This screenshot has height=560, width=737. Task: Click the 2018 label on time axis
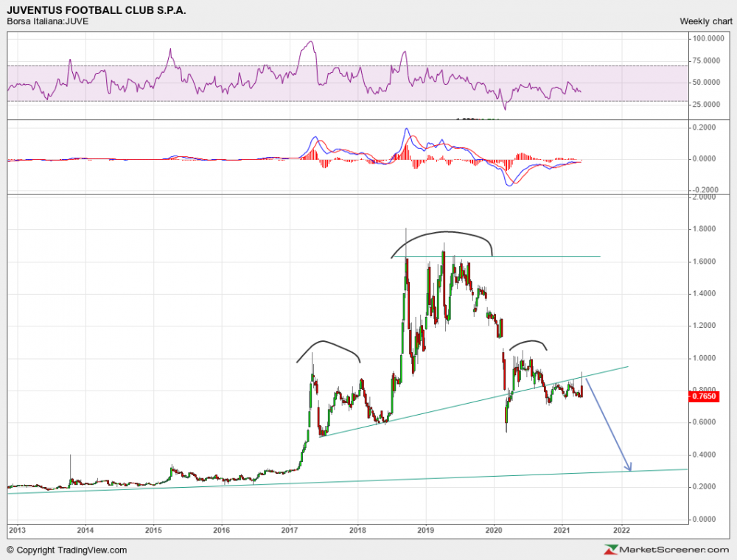pos(357,531)
